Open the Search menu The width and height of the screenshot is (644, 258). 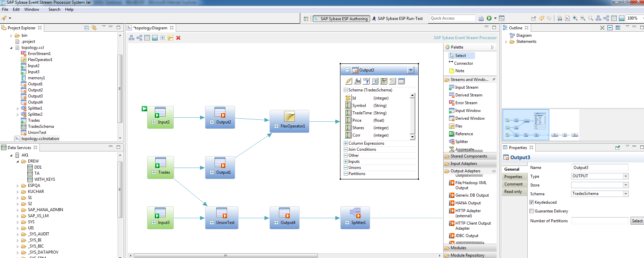pos(54,9)
